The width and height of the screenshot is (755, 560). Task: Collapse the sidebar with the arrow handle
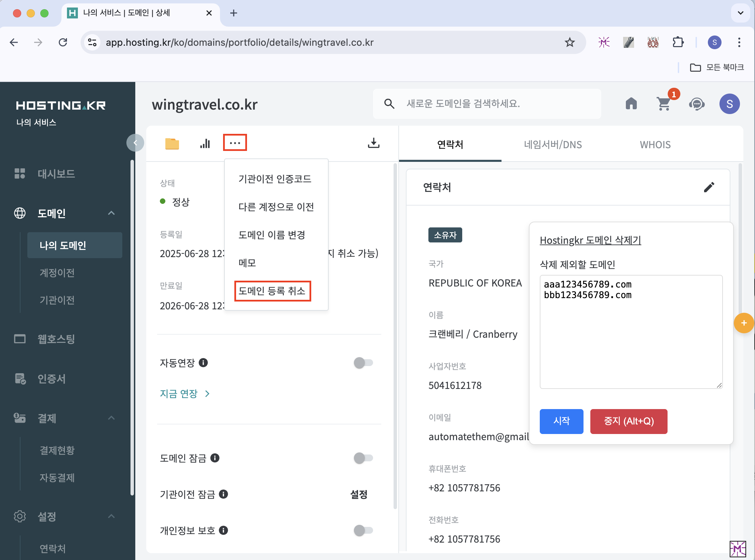[x=135, y=143]
